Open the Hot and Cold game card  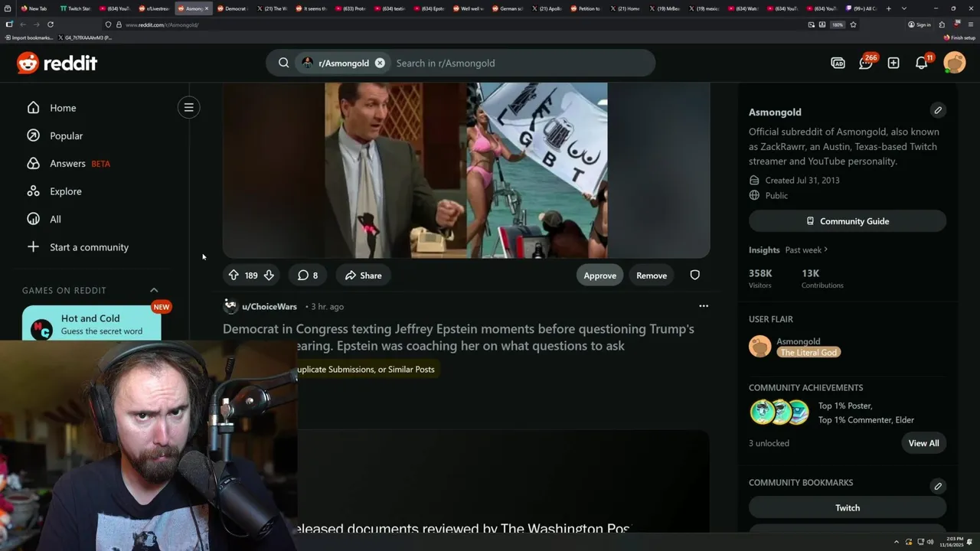click(92, 324)
